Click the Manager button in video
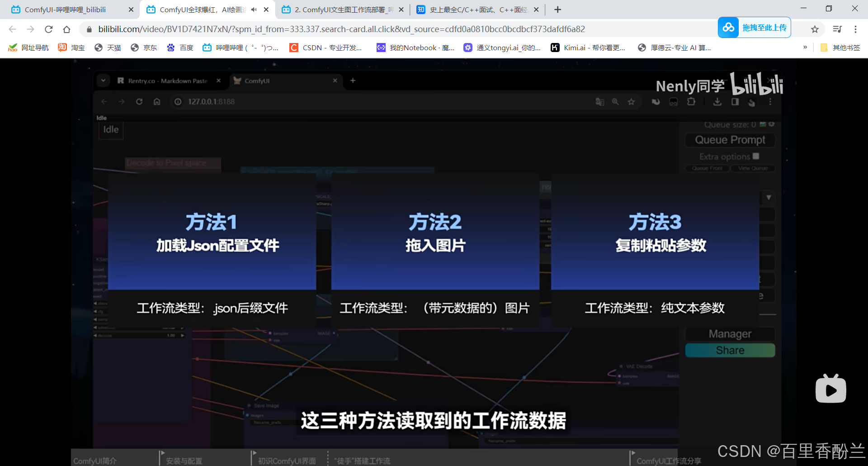Viewport: 868px width, 466px height. point(730,334)
